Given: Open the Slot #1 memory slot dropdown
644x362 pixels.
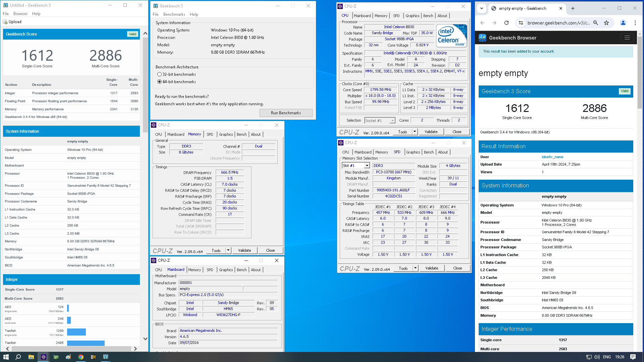Looking at the screenshot, I should [356, 166].
